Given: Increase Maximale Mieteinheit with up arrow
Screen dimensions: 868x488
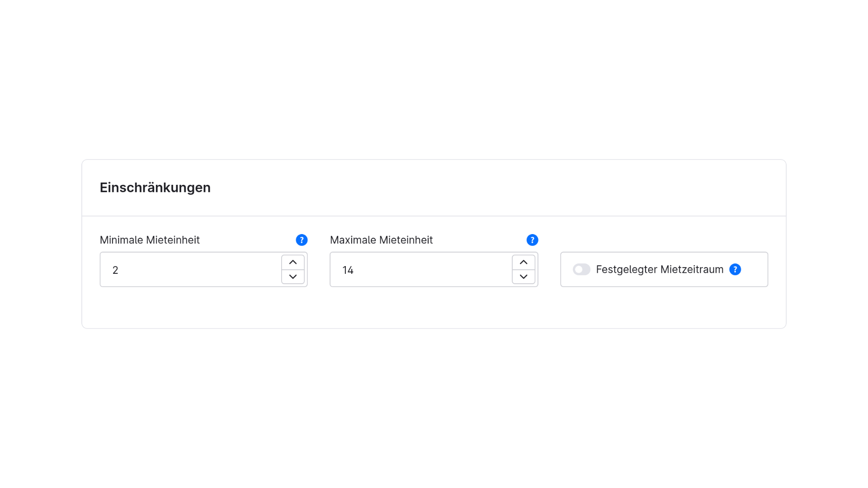Looking at the screenshot, I should click(x=524, y=262).
